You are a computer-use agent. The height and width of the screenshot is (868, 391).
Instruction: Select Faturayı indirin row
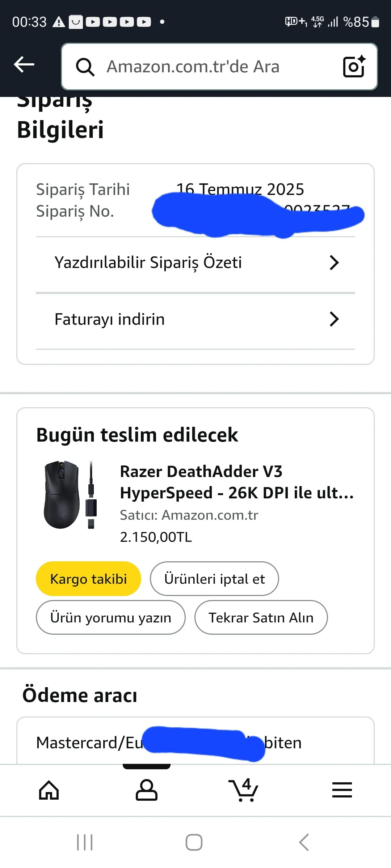tap(110, 319)
